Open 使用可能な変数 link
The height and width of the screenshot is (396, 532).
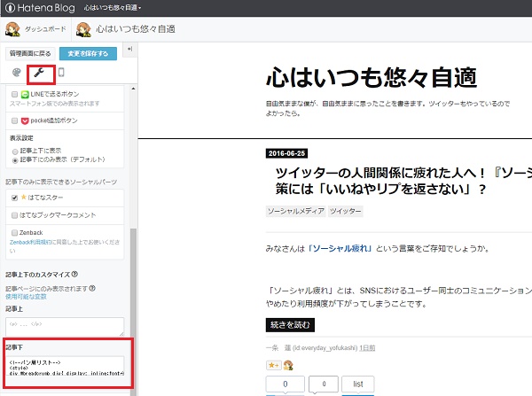pos(26,297)
